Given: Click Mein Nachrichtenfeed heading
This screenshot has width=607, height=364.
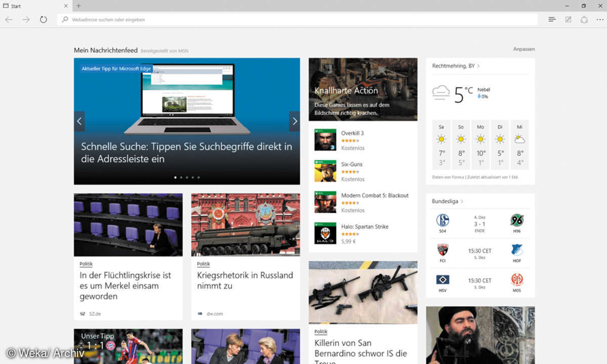Looking at the screenshot, I should (x=106, y=50).
